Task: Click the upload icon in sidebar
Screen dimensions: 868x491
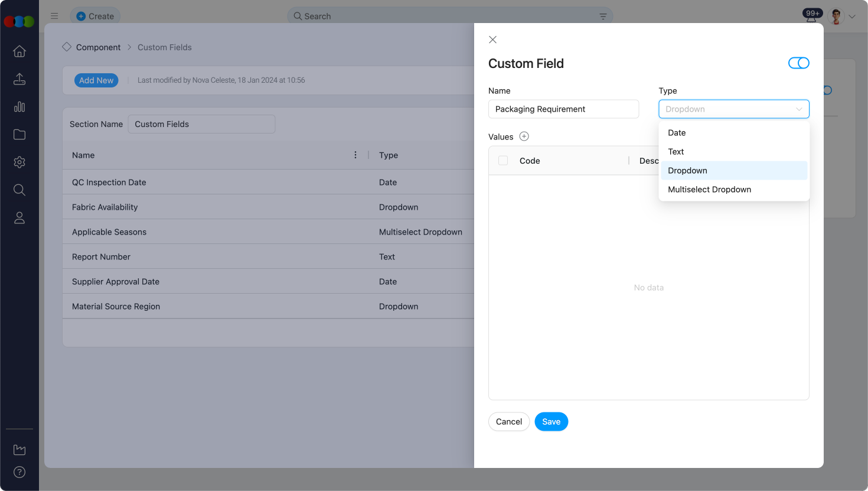Action: click(x=19, y=79)
